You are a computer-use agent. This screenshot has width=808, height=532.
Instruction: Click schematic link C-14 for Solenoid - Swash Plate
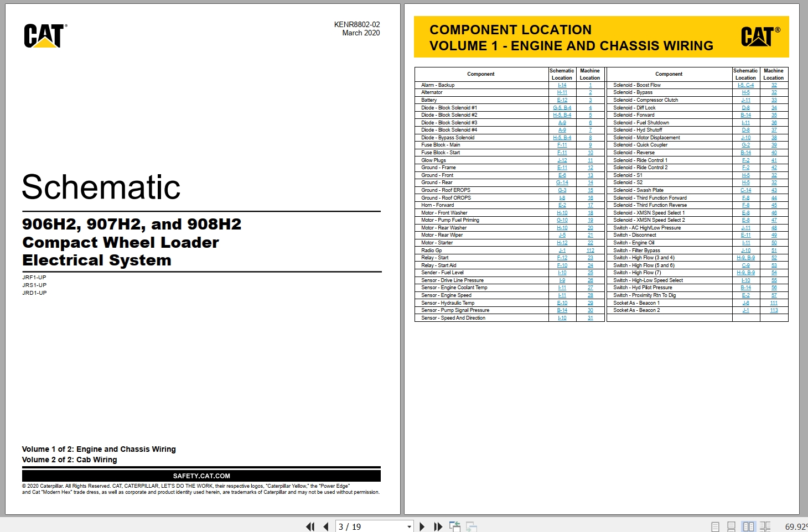point(745,190)
